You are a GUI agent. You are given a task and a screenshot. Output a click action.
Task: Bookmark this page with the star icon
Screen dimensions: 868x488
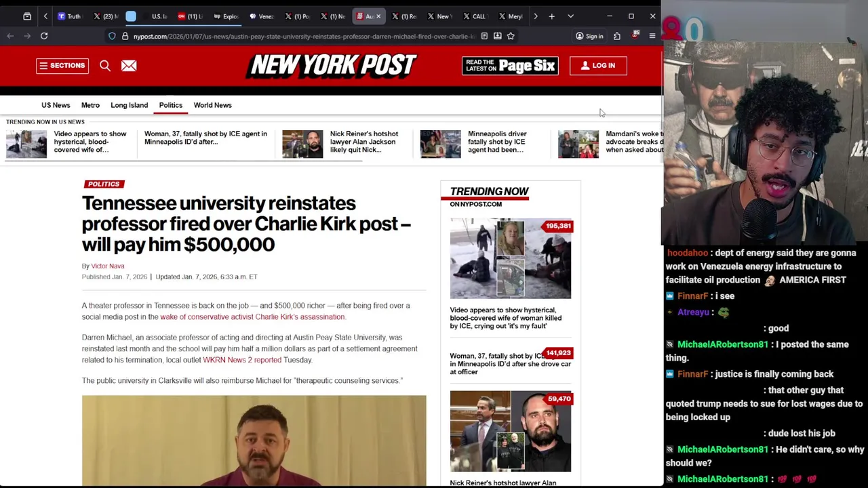511,36
